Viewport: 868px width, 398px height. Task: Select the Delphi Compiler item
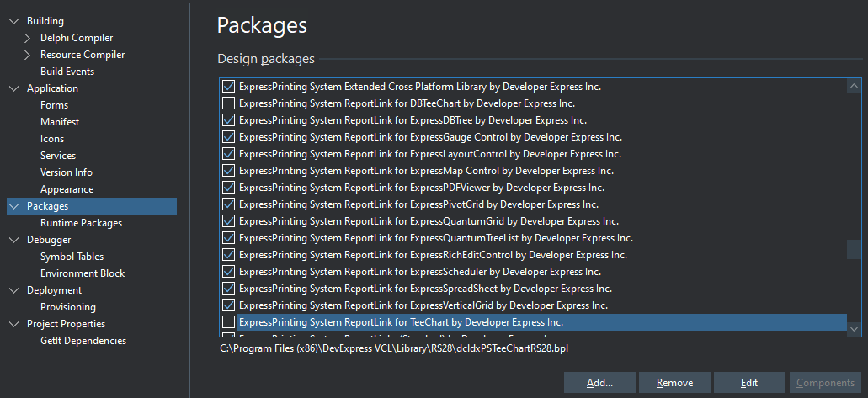click(x=77, y=38)
